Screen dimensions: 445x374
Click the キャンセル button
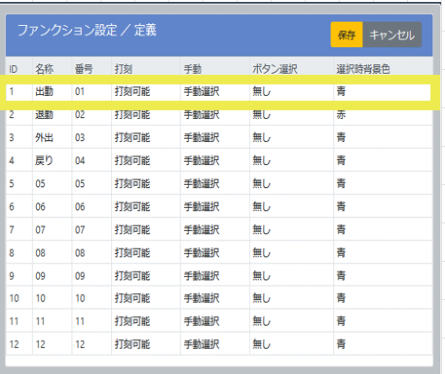tap(392, 35)
